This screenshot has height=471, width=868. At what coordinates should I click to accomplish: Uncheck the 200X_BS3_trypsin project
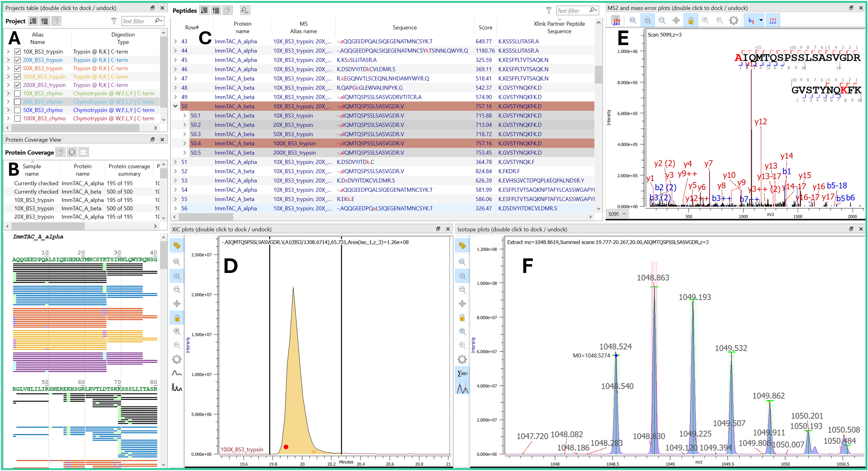point(17,85)
